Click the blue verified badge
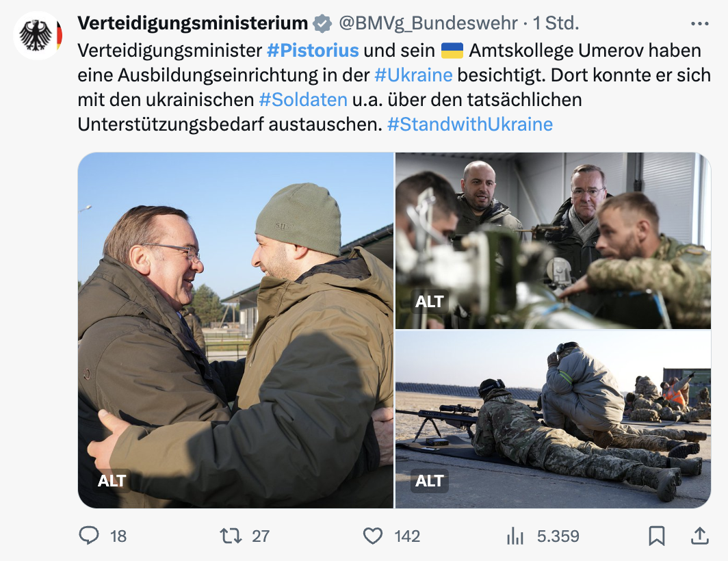The height and width of the screenshot is (561, 728). 322,23
